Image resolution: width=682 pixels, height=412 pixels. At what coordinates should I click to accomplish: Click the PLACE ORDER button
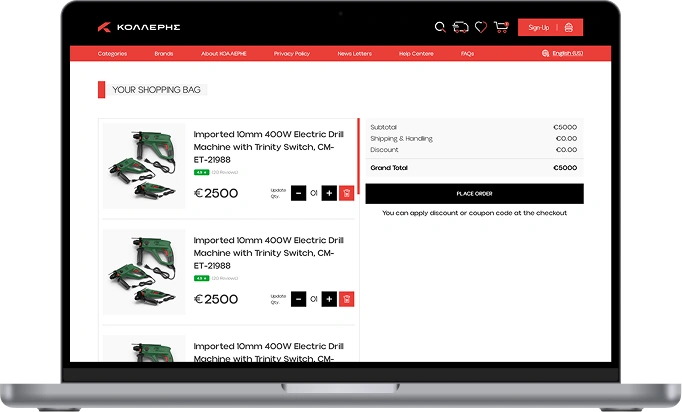coord(475,194)
